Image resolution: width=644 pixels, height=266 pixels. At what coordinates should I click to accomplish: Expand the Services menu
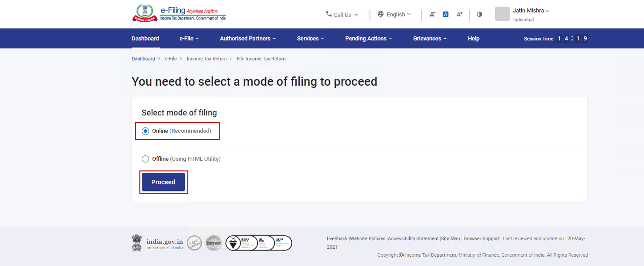310,38
